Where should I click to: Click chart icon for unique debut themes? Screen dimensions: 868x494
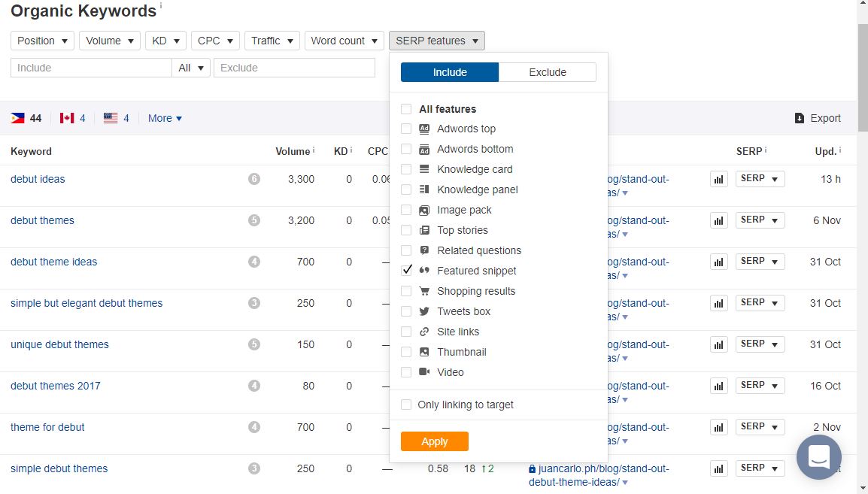click(x=718, y=344)
